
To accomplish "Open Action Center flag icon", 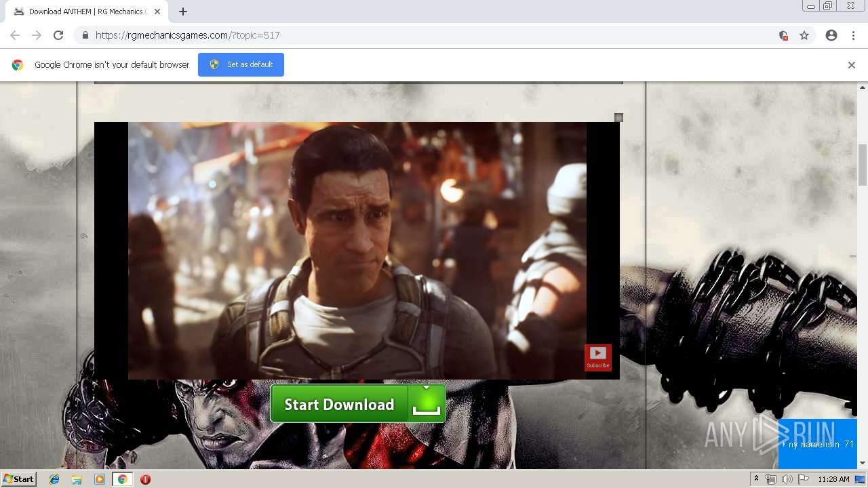I will 804,479.
